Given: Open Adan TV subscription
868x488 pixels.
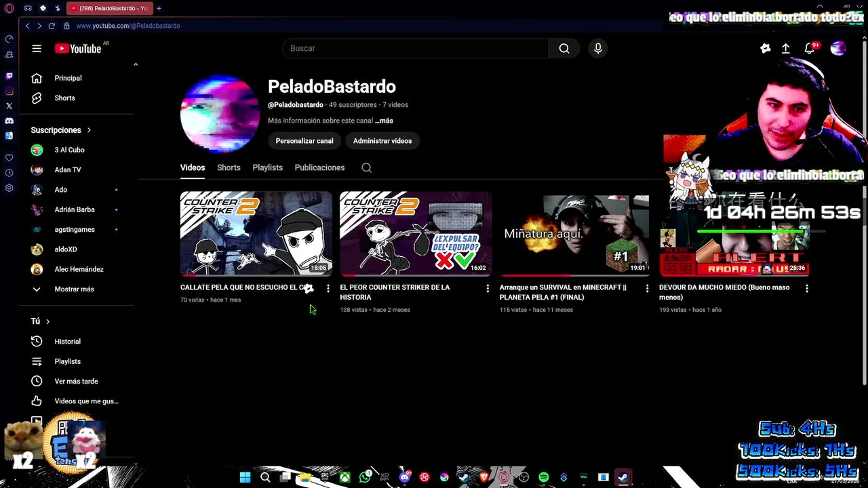Looking at the screenshot, I should pyautogui.click(x=68, y=170).
